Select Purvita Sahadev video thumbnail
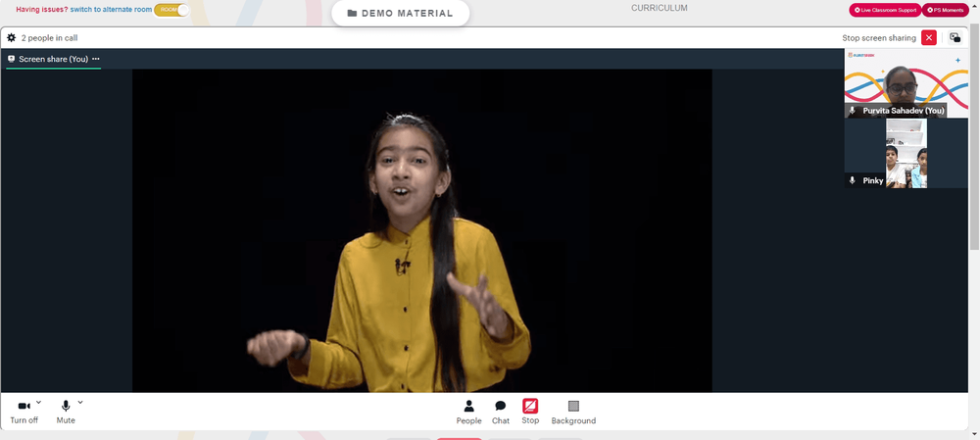This screenshot has height=440, width=980. point(906,83)
